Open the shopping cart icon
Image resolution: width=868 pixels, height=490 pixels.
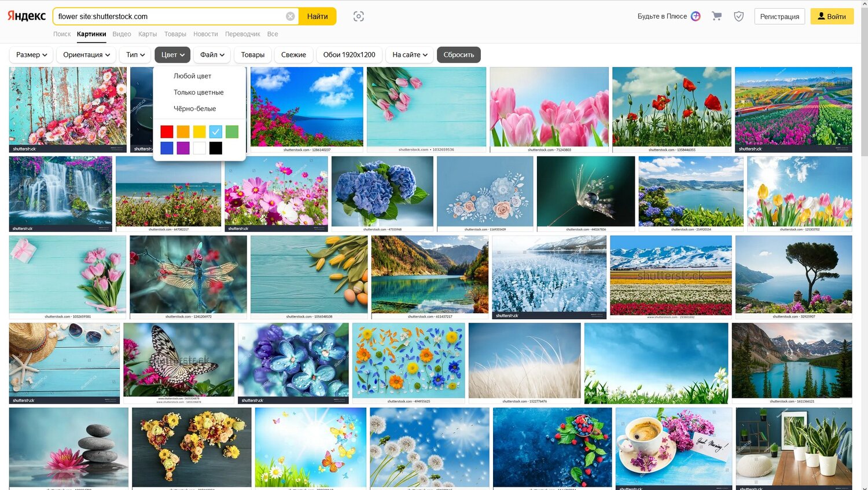click(x=716, y=16)
